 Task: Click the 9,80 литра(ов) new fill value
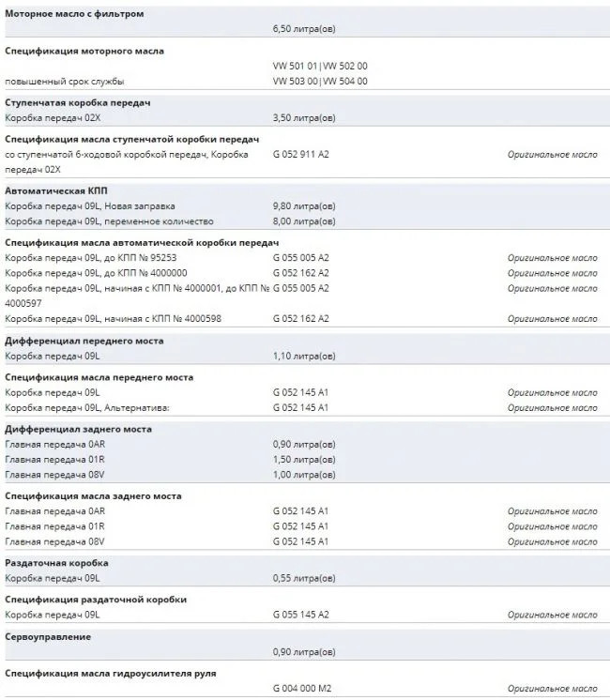(x=304, y=205)
